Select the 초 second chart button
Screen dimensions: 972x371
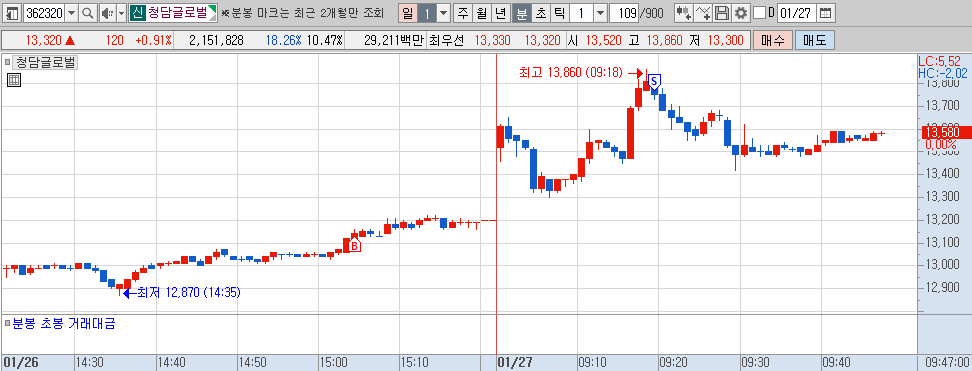tap(541, 12)
